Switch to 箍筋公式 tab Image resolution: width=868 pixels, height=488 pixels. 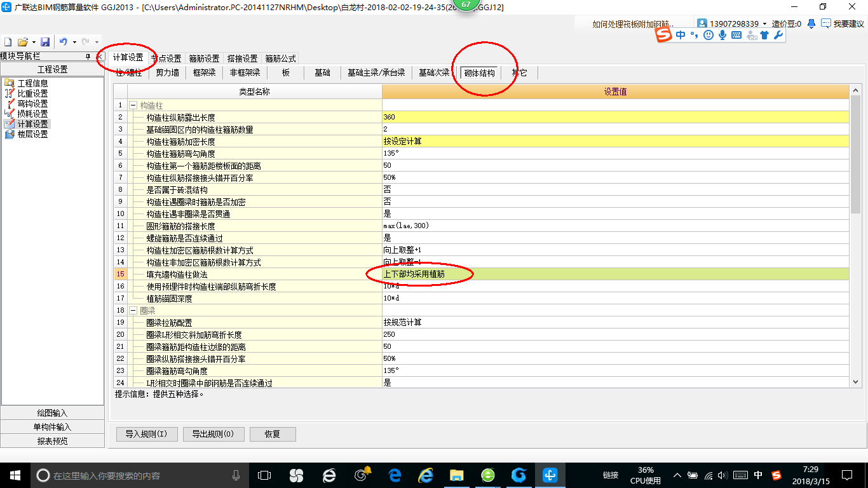coord(280,58)
